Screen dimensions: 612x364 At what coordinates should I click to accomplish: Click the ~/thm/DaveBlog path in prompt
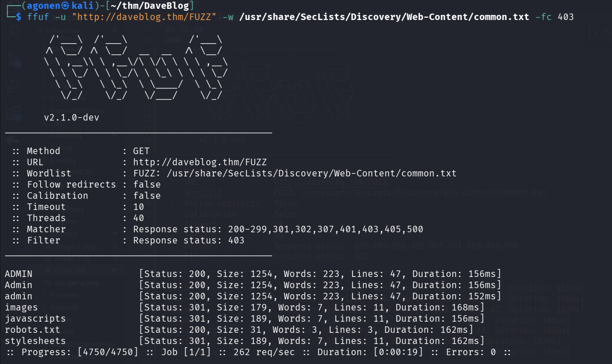pyautogui.click(x=147, y=6)
